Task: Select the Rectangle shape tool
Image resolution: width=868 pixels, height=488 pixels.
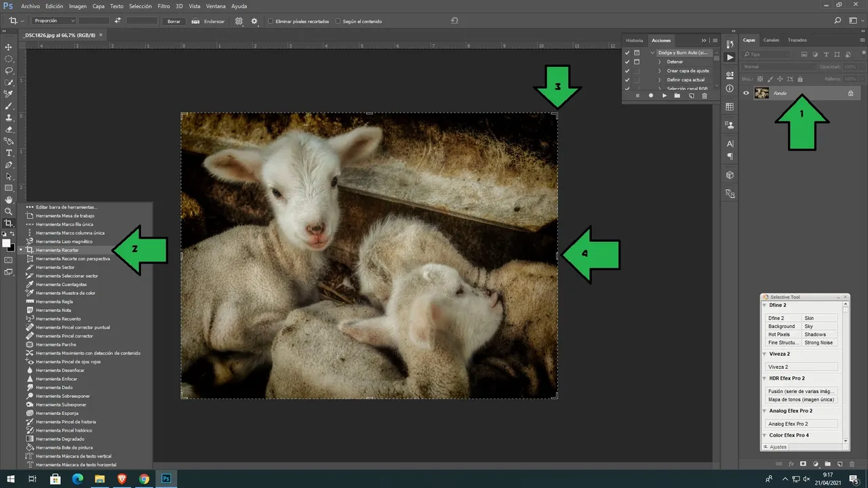Action: click(x=9, y=188)
